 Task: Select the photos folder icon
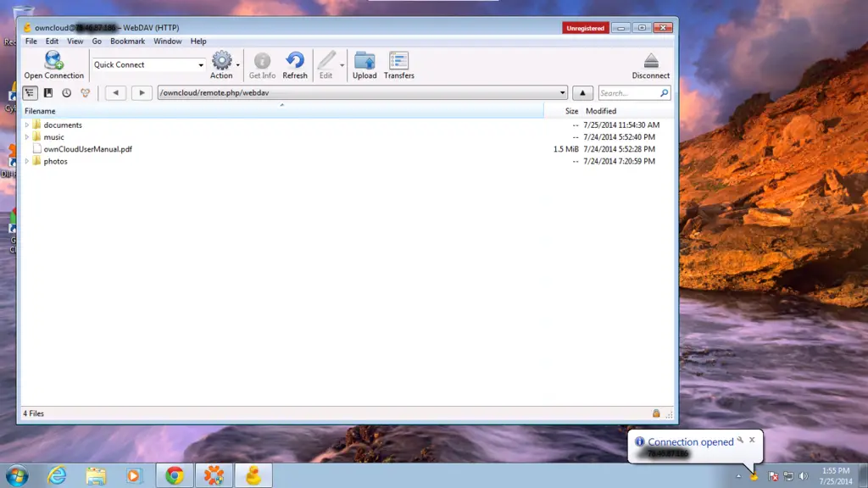pos(36,161)
